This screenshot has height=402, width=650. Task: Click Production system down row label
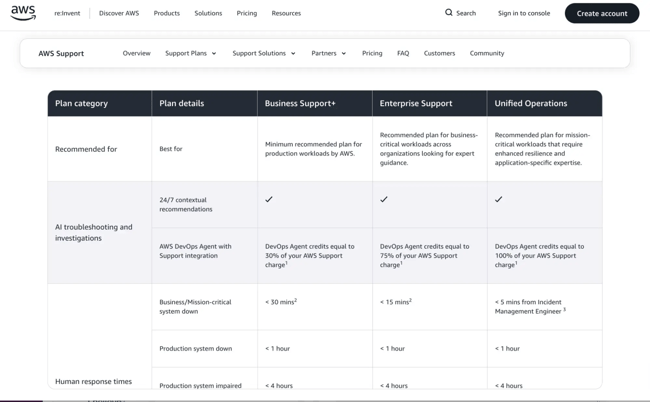pos(196,349)
